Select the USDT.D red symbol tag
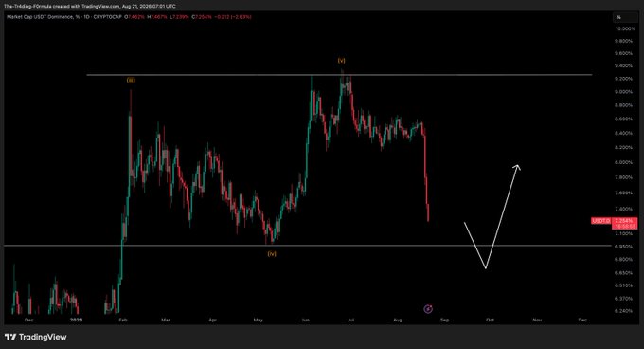 600,221
